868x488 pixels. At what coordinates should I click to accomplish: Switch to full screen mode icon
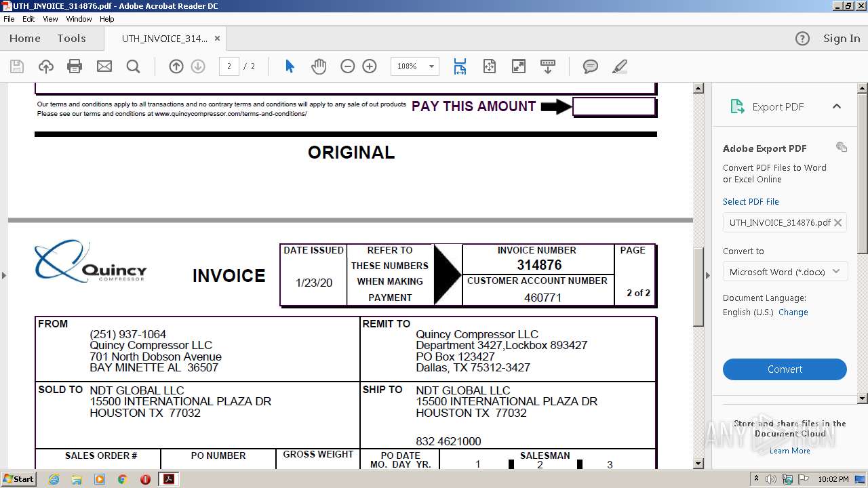coord(518,66)
